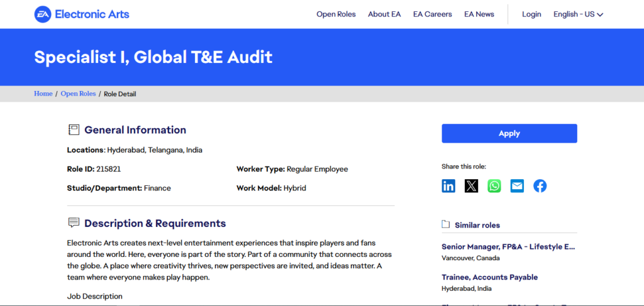Click the Similar roles heading text
This screenshot has height=306, width=644.
(x=477, y=225)
